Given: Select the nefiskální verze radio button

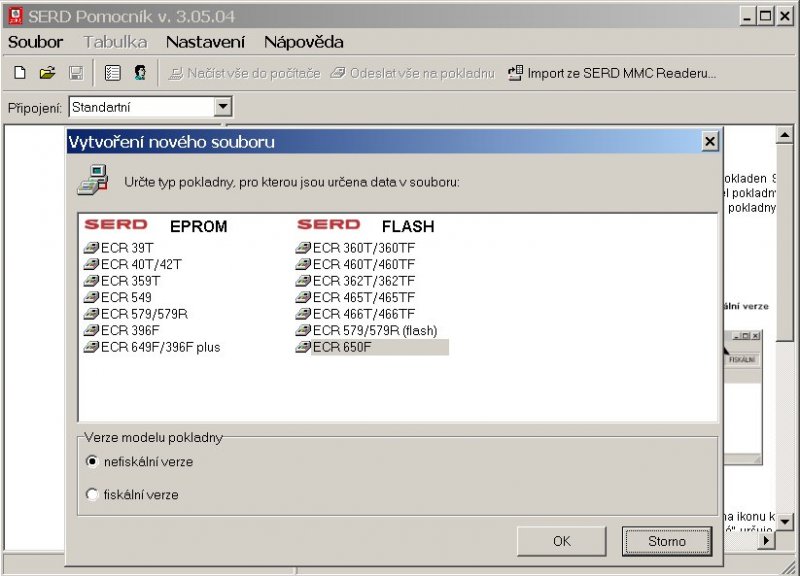Looking at the screenshot, I should point(93,462).
